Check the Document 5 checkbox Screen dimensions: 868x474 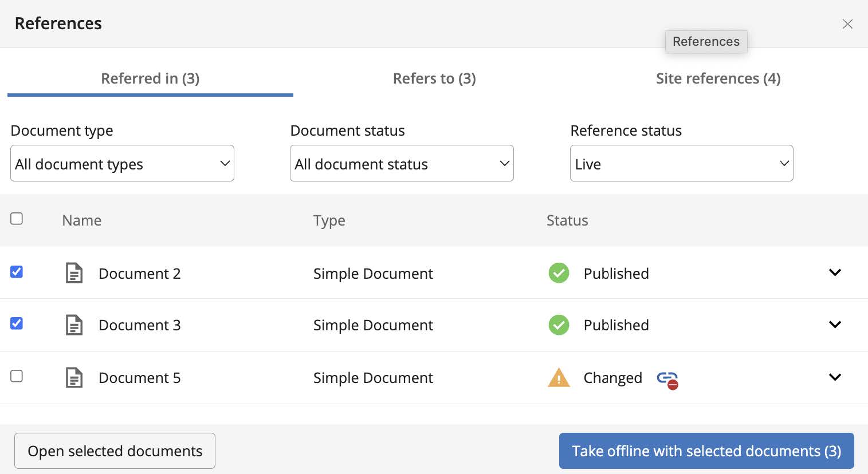(x=17, y=376)
